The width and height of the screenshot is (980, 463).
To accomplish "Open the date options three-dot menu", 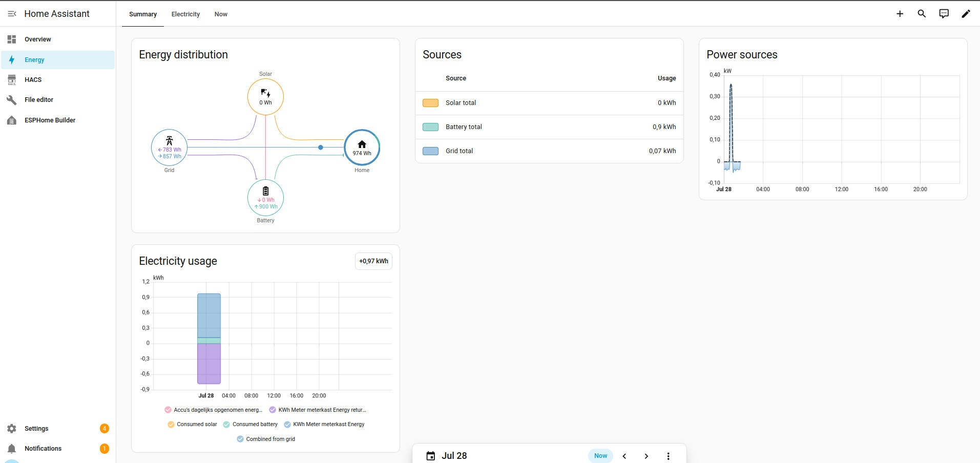I will [668, 456].
